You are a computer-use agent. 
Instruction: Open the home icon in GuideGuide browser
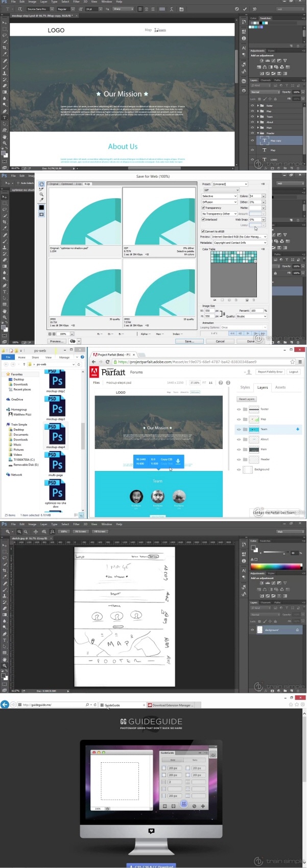[x=291, y=705]
